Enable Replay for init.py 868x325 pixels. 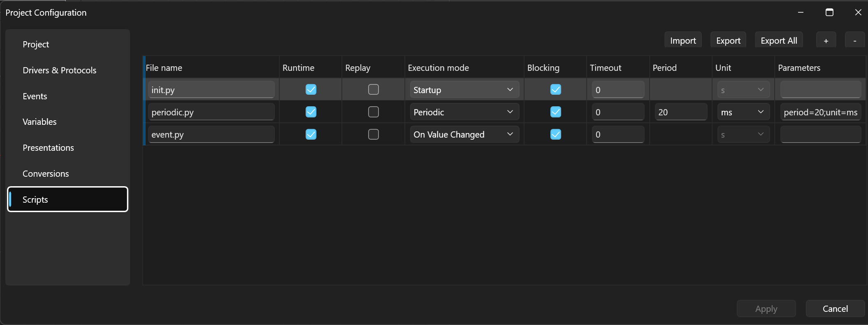click(374, 89)
